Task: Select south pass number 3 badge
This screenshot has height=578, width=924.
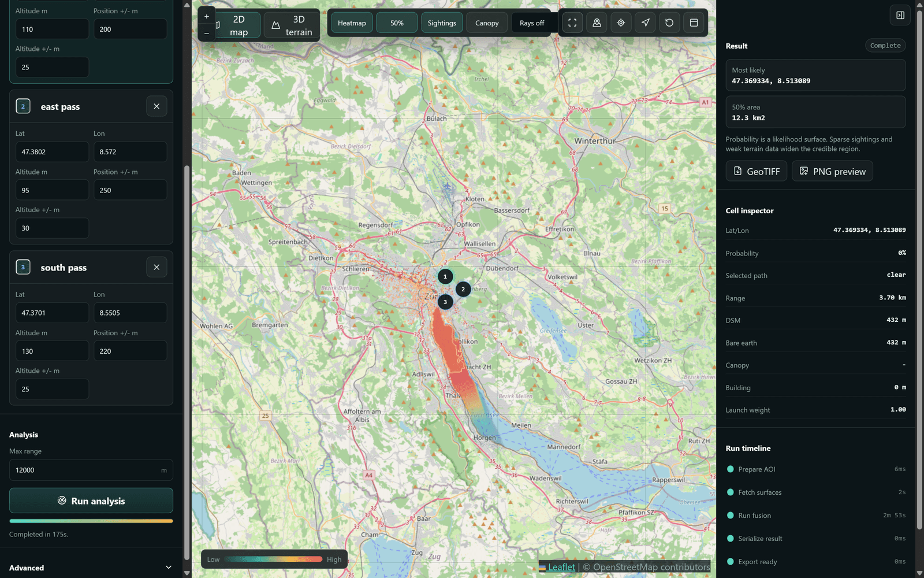Action: pyautogui.click(x=23, y=267)
